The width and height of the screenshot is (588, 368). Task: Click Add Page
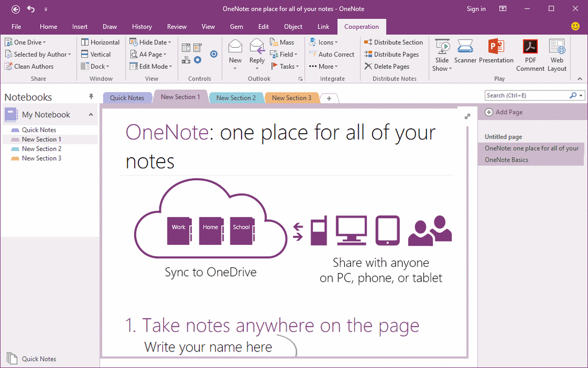(504, 112)
